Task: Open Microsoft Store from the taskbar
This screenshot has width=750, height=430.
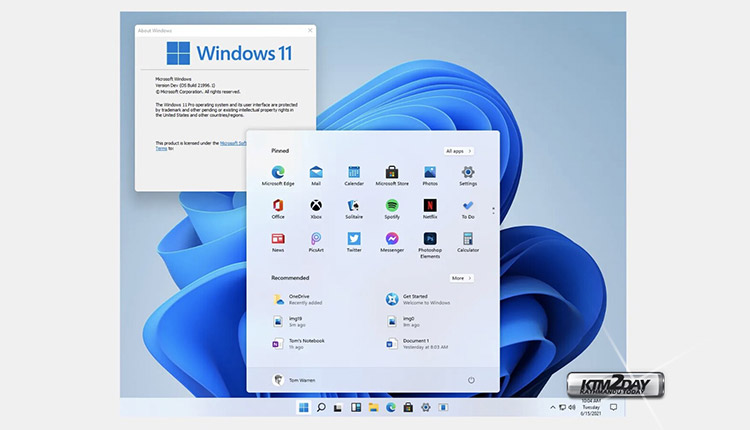Action: tap(408, 407)
